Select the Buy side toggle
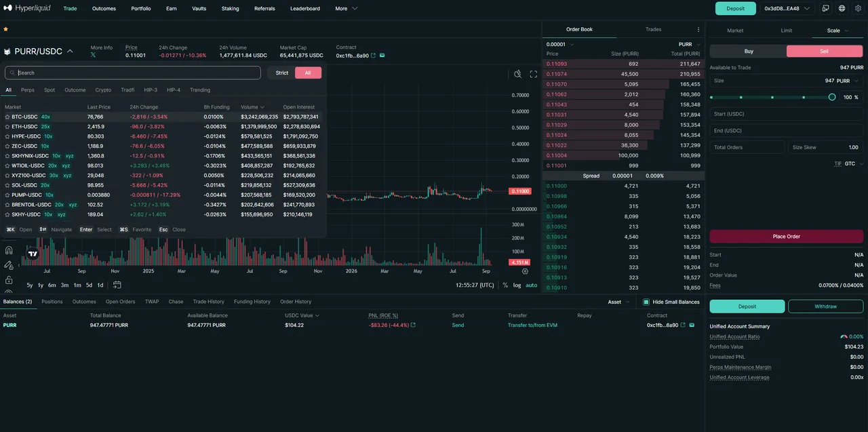Image resolution: width=868 pixels, height=432 pixels. [x=749, y=52]
